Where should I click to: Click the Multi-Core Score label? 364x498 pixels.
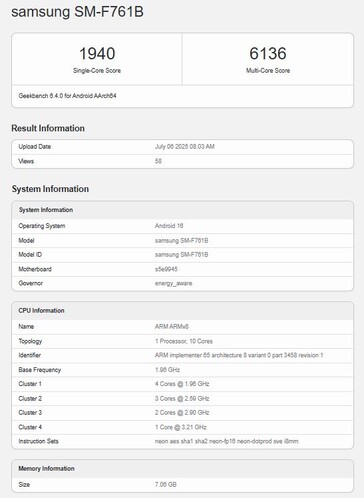click(268, 71)
